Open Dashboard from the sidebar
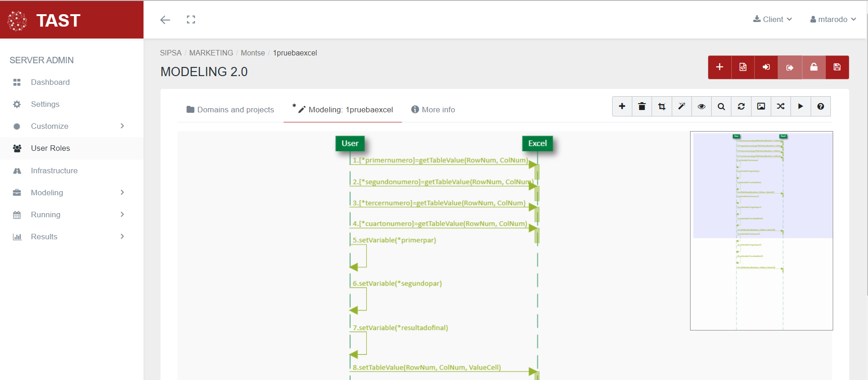The height and width of the screenshot is (380, 868). (50, 82)
